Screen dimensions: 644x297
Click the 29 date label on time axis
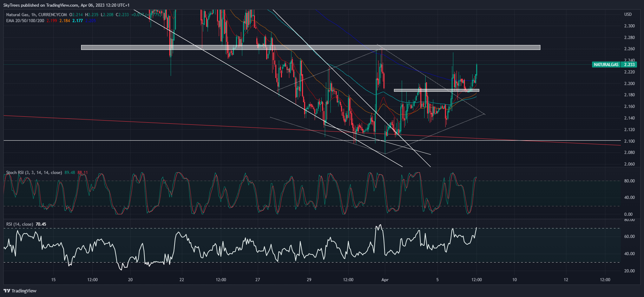(x=309, y=280)
